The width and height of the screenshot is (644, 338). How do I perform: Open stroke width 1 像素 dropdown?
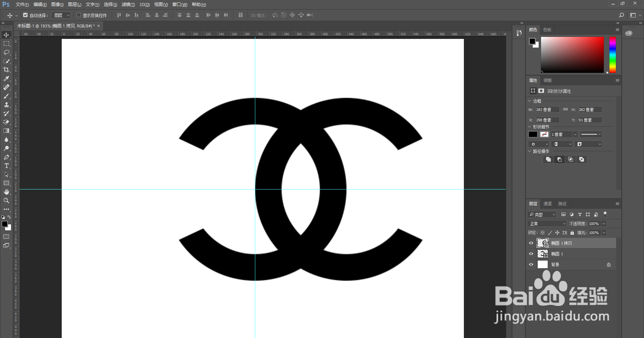575,134
